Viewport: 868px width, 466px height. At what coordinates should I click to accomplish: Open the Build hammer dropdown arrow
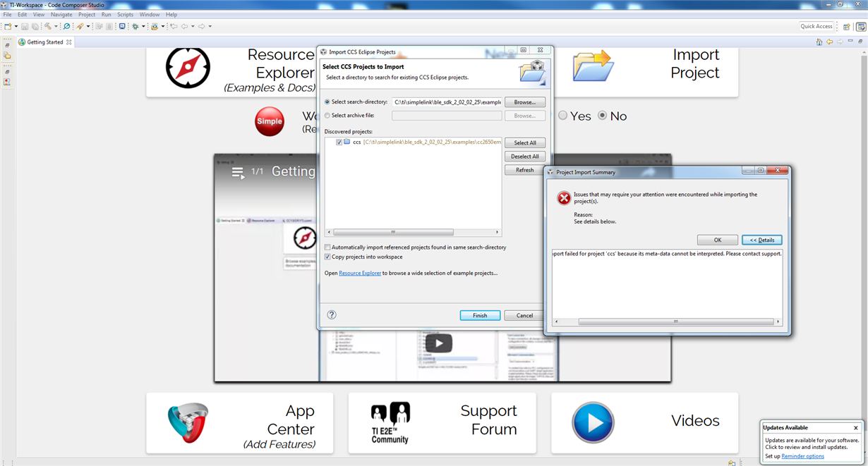point(56,27)
